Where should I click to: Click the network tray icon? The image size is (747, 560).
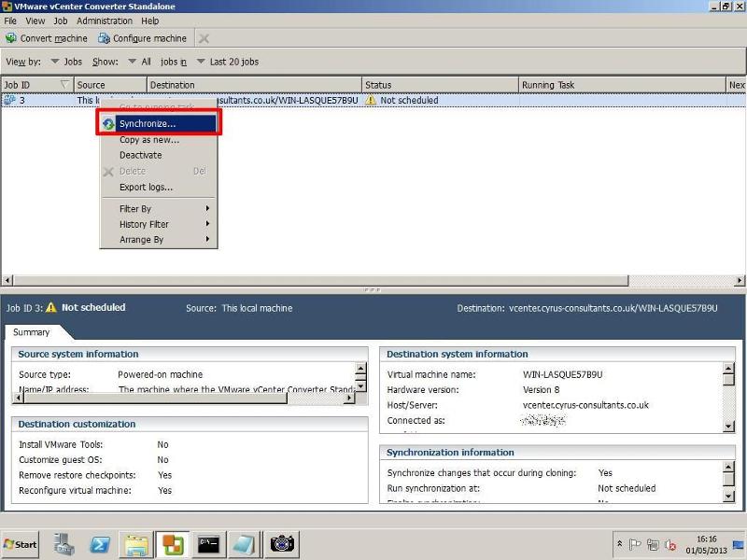pos(653,544)
